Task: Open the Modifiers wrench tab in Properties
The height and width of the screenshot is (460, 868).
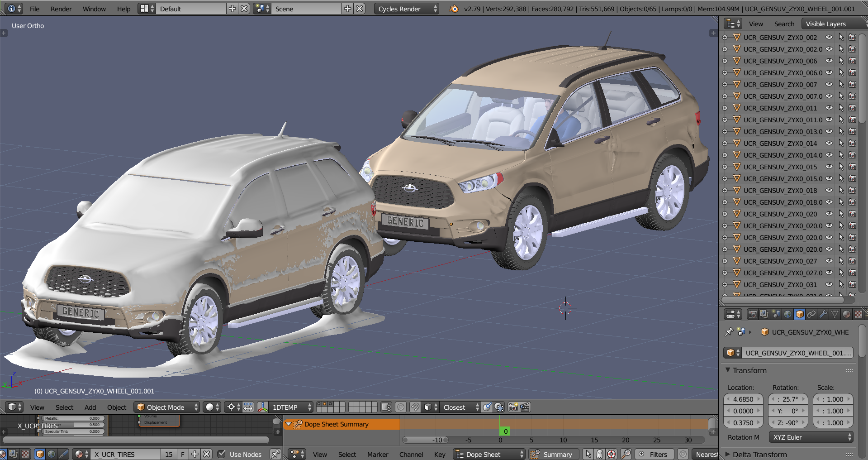Action: pos(823,314)
